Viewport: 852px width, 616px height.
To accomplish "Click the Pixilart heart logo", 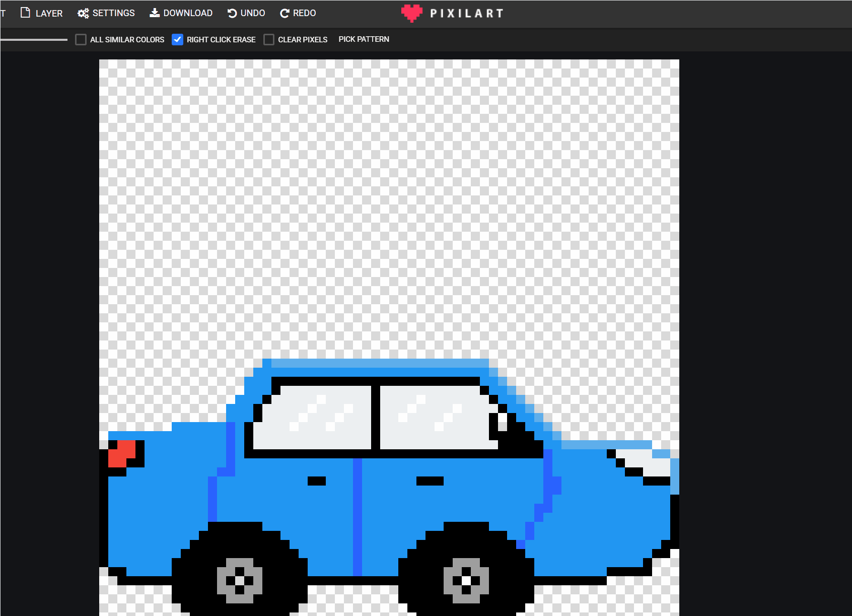I will point(411,13).
